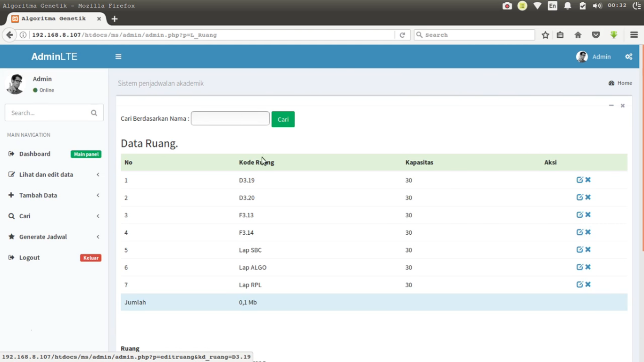Image resolution: width=644 pixels, height=362 pixels.
Task: Expand the Tambah Data sidebar menu
Action: tap(38, 195)
